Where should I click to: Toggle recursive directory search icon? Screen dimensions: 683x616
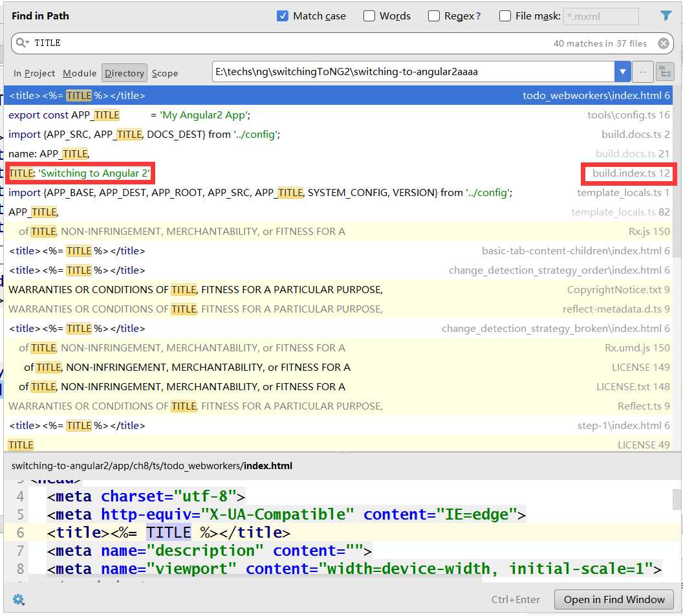665,72
